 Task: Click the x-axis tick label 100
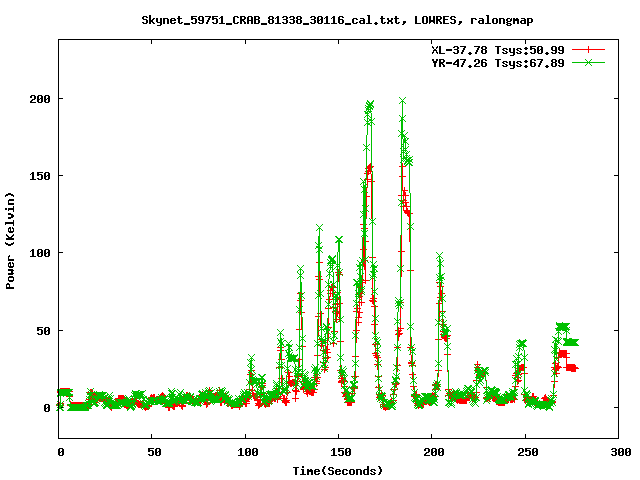[x=248, y=452]
